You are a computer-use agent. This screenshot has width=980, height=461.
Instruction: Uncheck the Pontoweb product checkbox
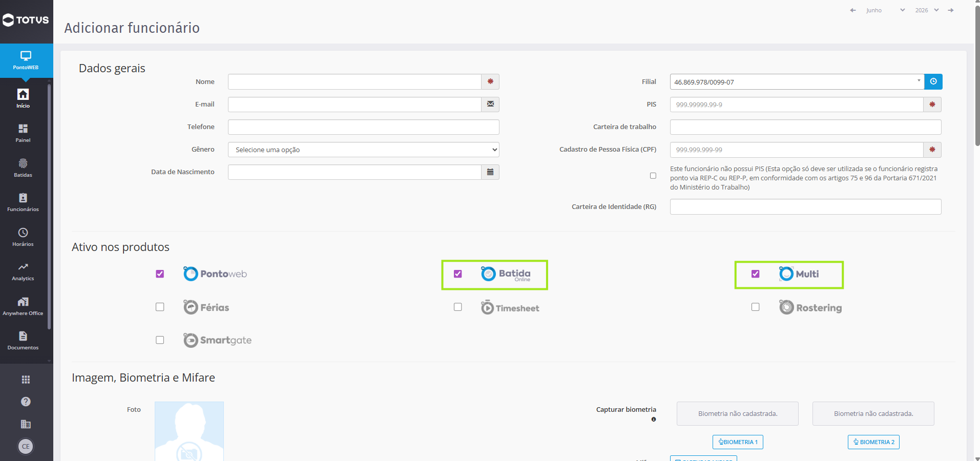click(160, 274)
